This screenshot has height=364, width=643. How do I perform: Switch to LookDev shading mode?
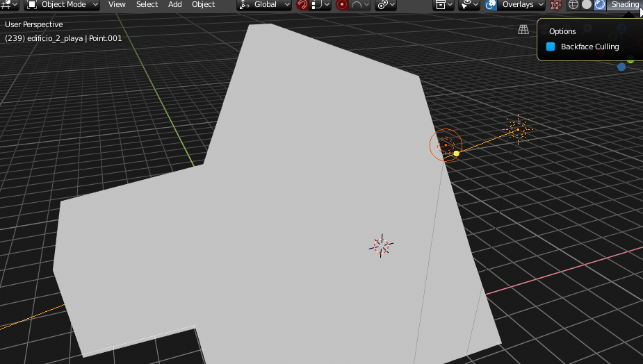600,4
